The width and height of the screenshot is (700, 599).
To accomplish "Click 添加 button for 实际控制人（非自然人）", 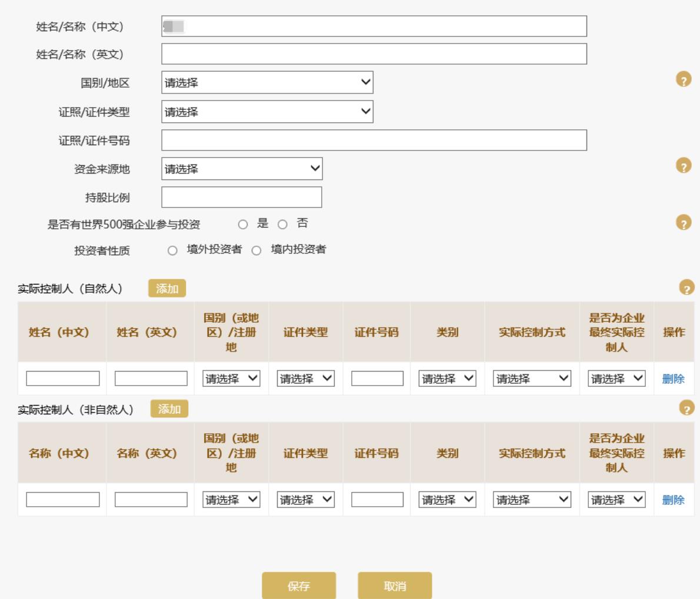I will pyautogui.click(x=169, y=409).
